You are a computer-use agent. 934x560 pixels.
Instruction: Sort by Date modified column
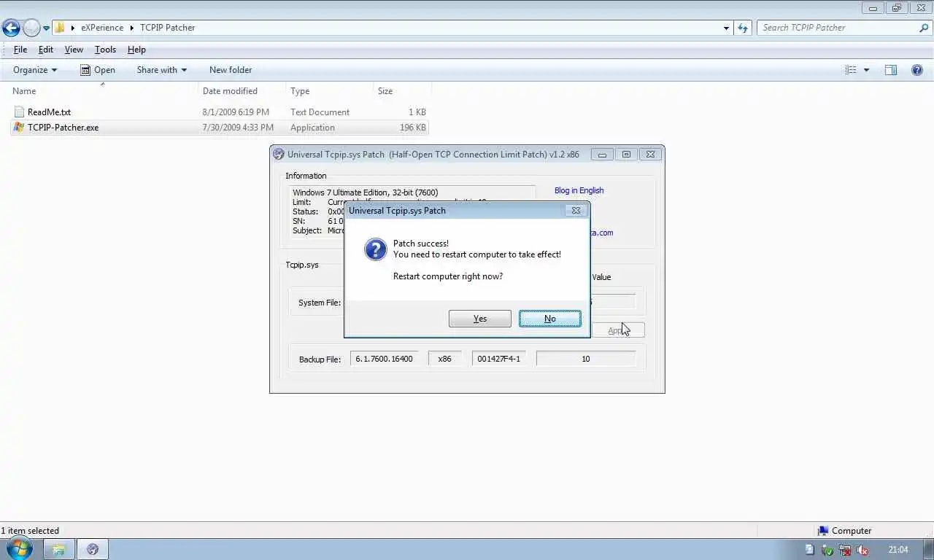(242, 91)
